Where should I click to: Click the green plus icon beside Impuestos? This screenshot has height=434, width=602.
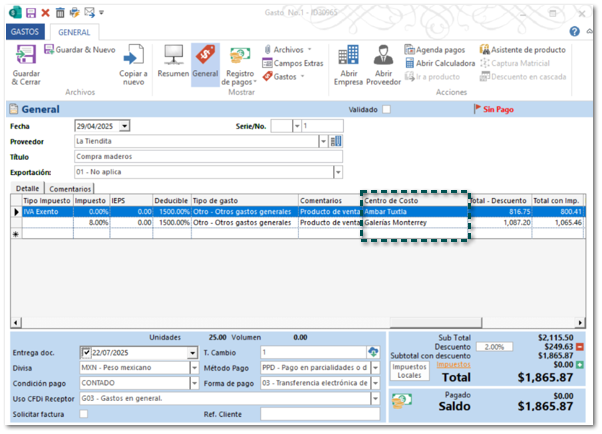(x=581, y=365)
